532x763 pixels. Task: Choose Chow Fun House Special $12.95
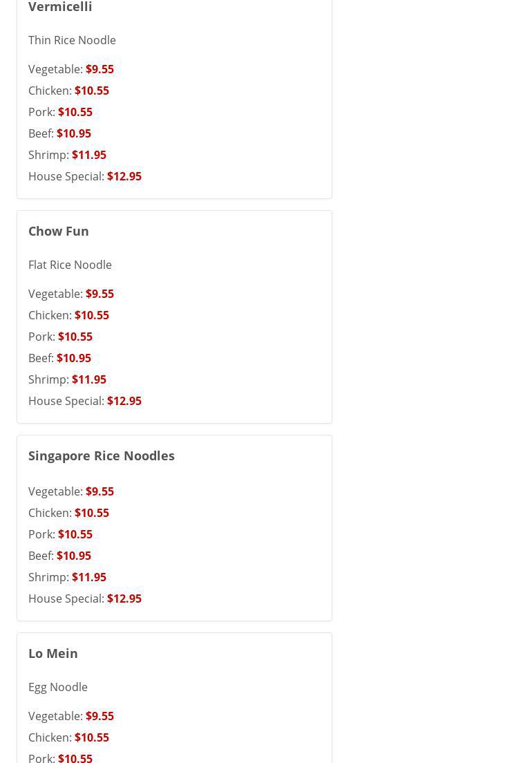[124, 401]
